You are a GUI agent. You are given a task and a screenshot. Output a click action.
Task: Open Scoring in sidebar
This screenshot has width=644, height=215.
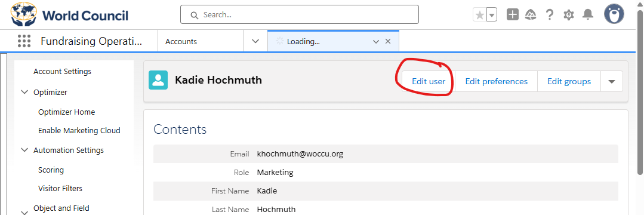51,170
